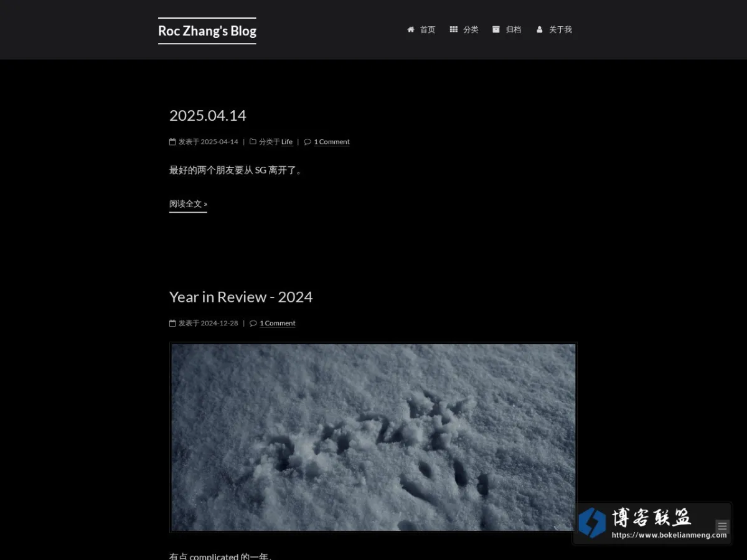Click the 阅读全文 read more button
Viewport: 747px width, 560px height.
tap(188, 204)
